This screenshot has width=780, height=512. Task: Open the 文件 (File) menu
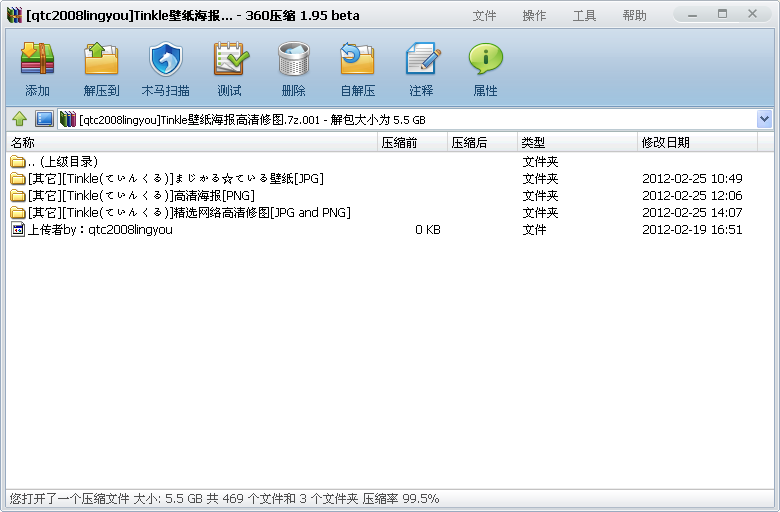(484, 16)
